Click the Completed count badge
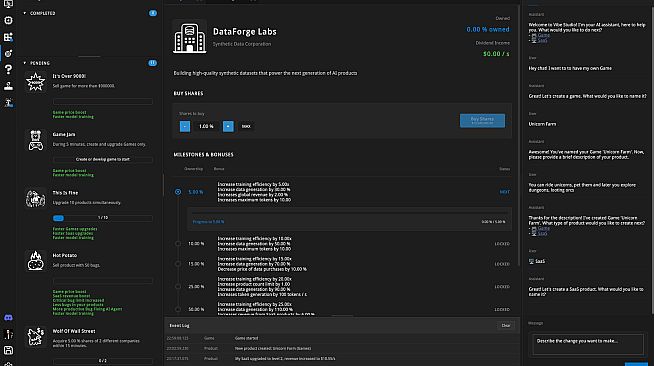Viewport: 654px width, 366px height. (x=153, y=13)
